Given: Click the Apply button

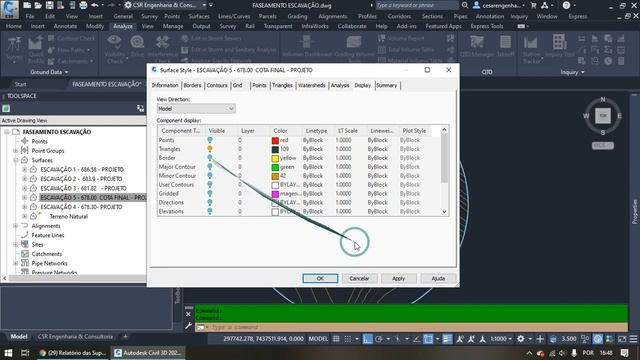Looking at the screenshot, I should [x=398, y=278].
